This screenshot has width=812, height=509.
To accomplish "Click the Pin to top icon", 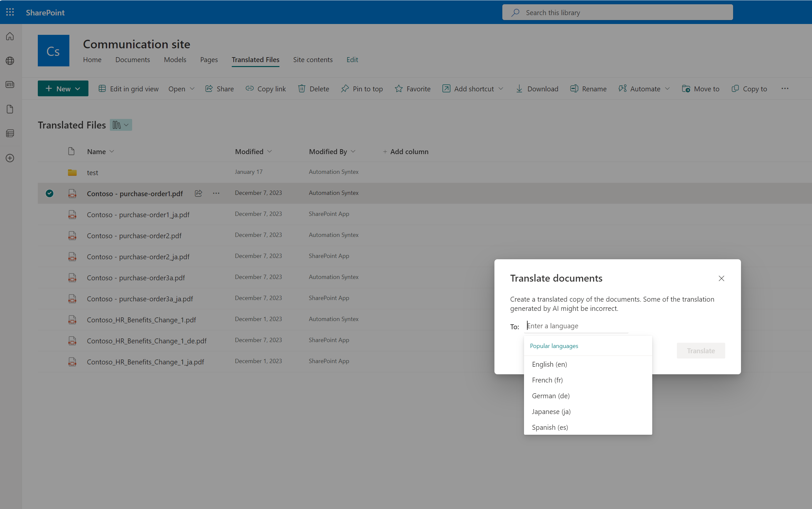I will [346, 88].
